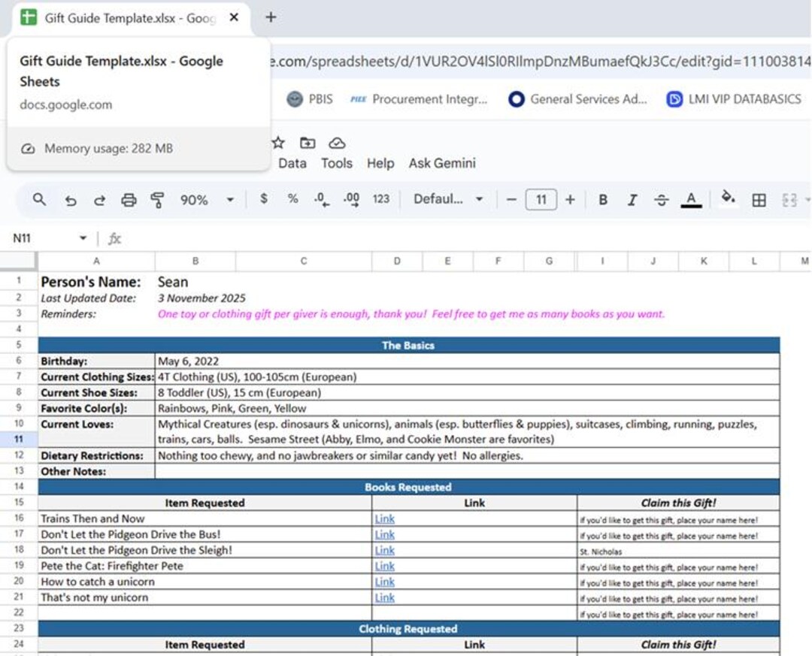The height and width of the screenshot is (656, 812).
Task: Open the text color picker
Action: coord(691,199)
